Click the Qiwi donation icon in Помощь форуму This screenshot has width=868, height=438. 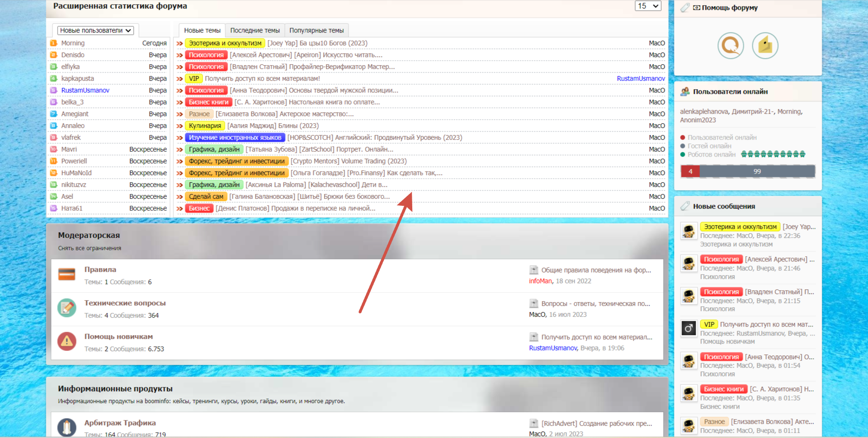(731, 45)
